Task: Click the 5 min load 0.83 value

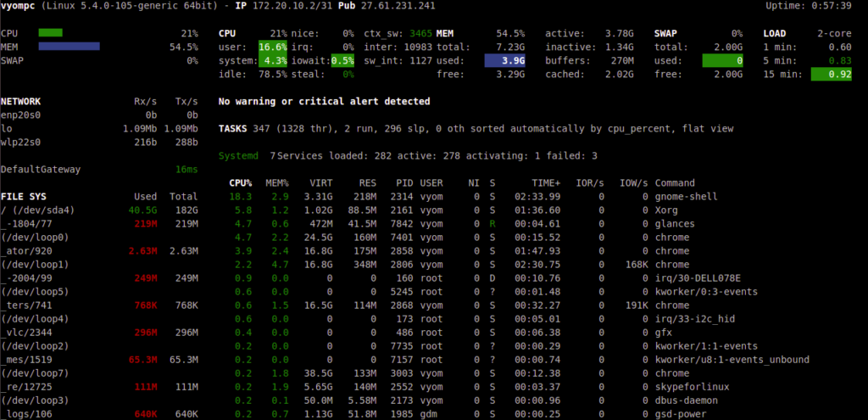Action: (840, 60)
